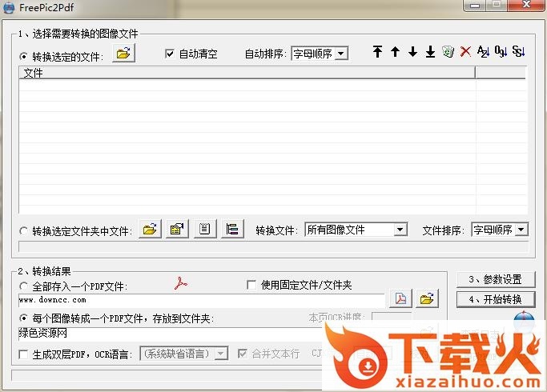This screenshot has width=547, height=392.
Task: Click the red Adobe PDF logo icon
Action: 181,284
